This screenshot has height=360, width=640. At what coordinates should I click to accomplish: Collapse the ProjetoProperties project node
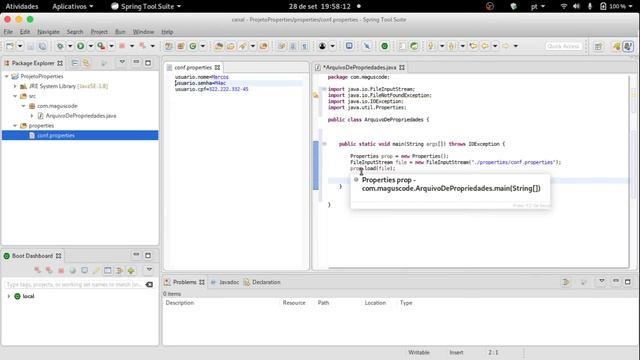(x=7, y=76)
